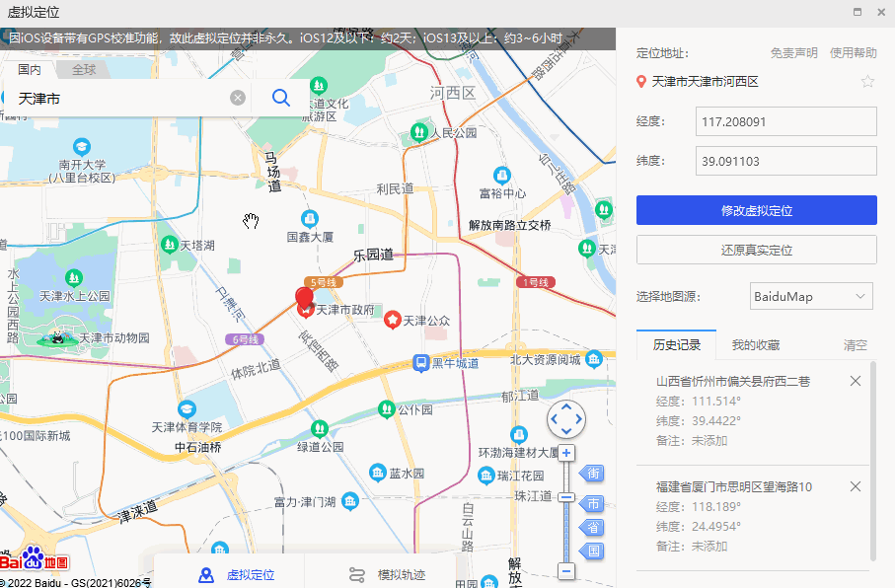Click the 人民公园 park icon
This screenshot has width=895, height=588.
click(x=419, y=132)
